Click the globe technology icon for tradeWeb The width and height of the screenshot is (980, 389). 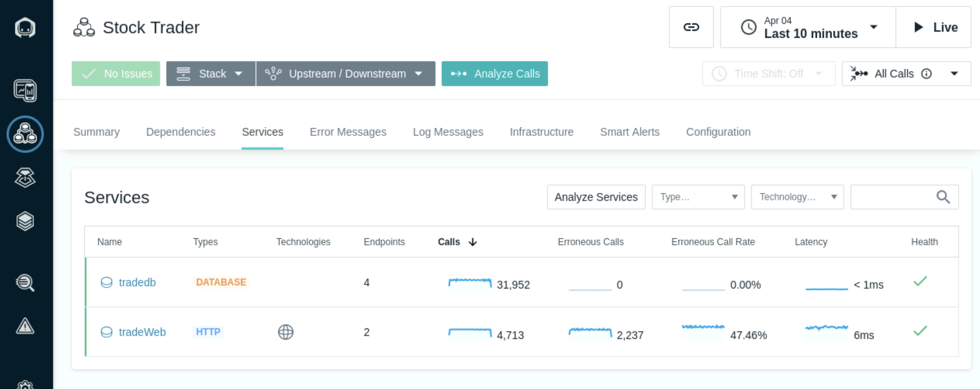286,332
